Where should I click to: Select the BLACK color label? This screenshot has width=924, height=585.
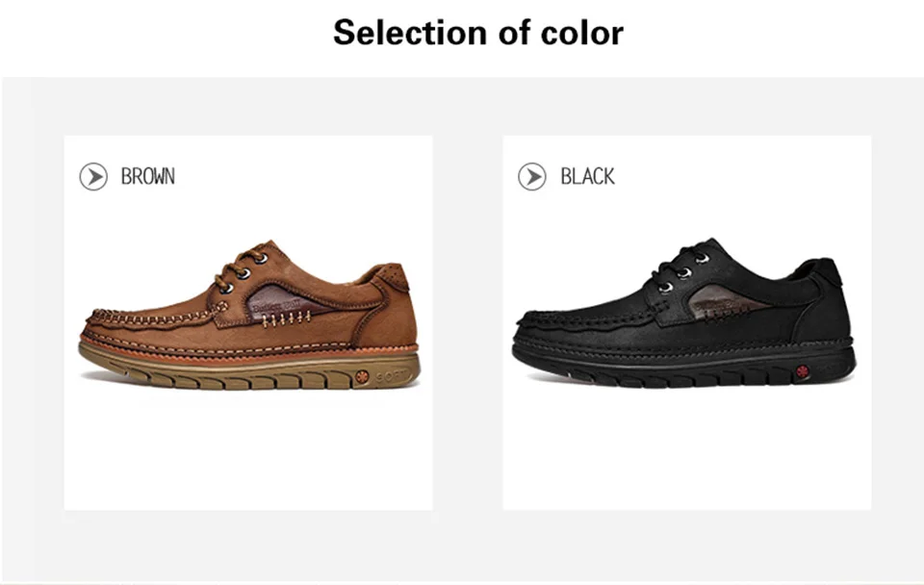click(x=587, y=176)
